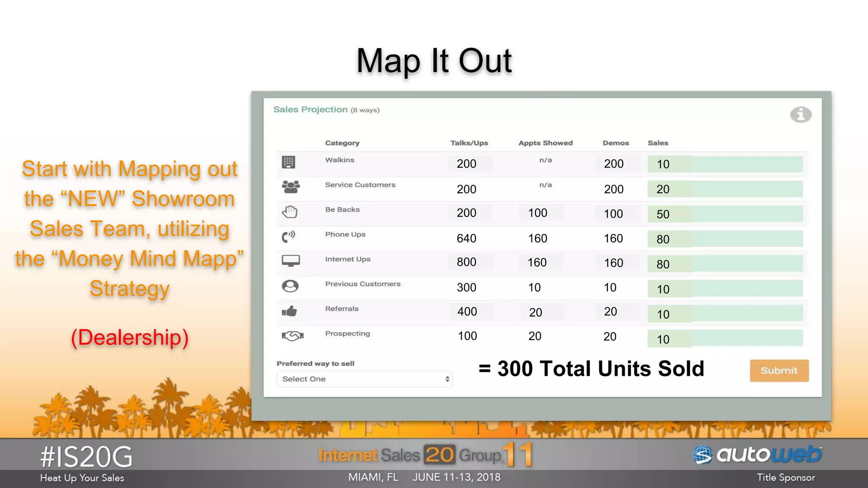
Task: Click Previous Customers Demos value 10
Action: (610, 288)
